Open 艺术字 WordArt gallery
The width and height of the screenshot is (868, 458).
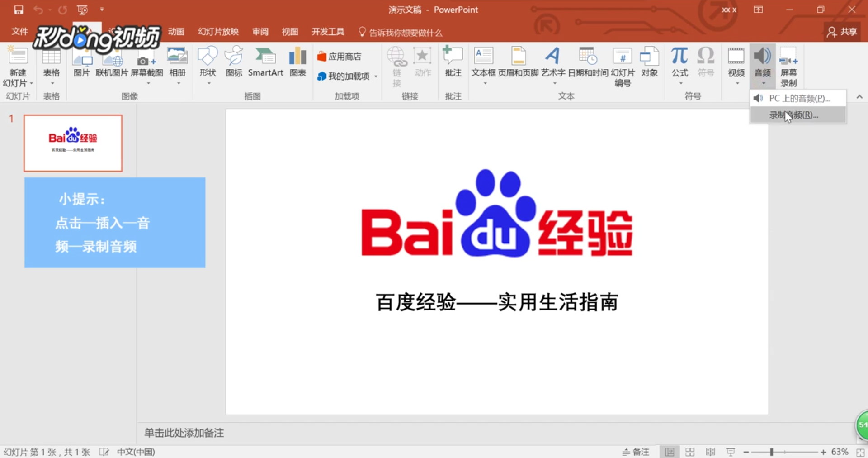pos(553,66)
